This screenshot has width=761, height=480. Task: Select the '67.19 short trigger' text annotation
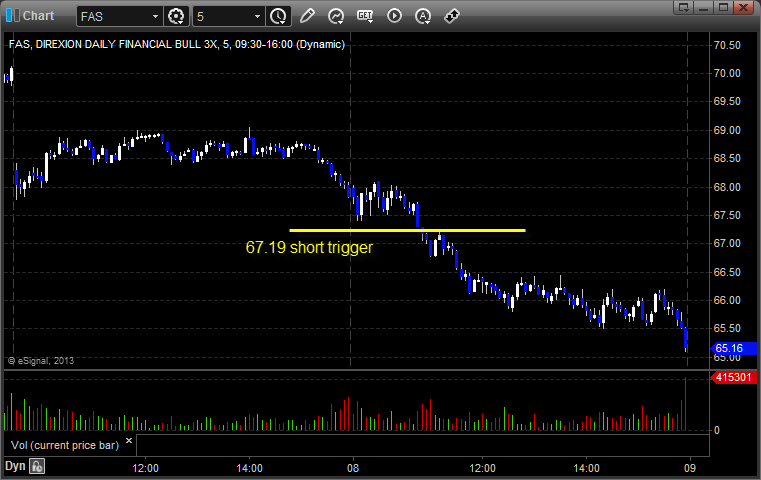[309, 248]
